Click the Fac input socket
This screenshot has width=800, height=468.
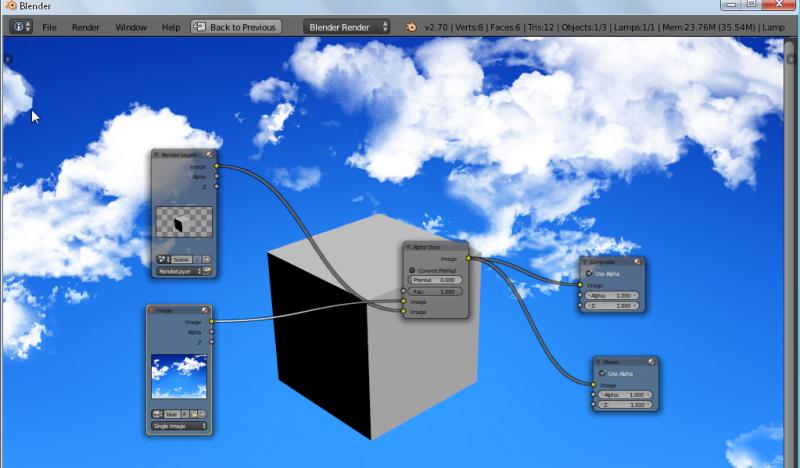click(x=403, y=291)
